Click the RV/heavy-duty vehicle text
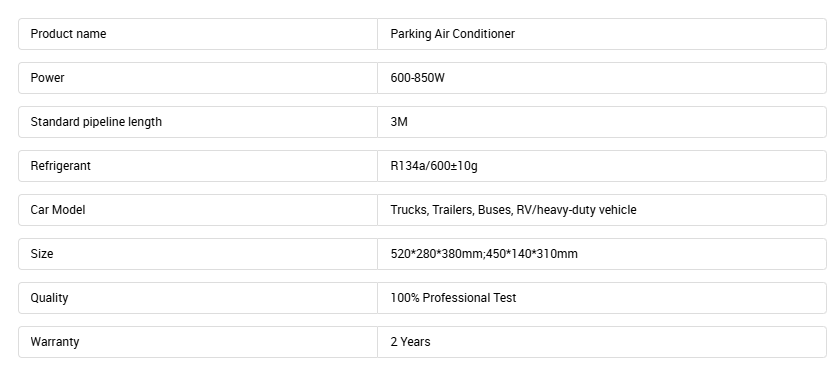The image size is (836, 368). pyautogui.click(x=576, y=210)
